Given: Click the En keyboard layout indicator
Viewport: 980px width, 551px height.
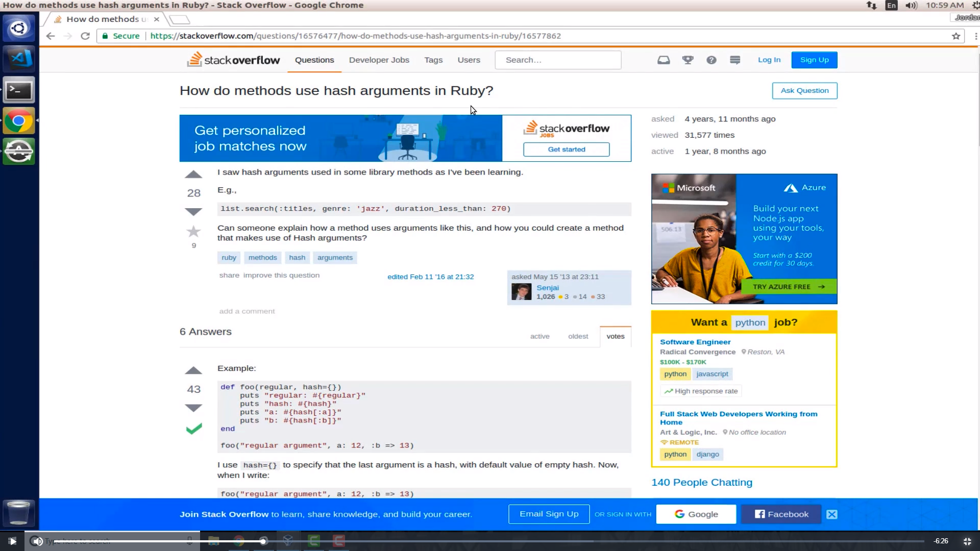Looking at the screenshot, I should [891, 5].
